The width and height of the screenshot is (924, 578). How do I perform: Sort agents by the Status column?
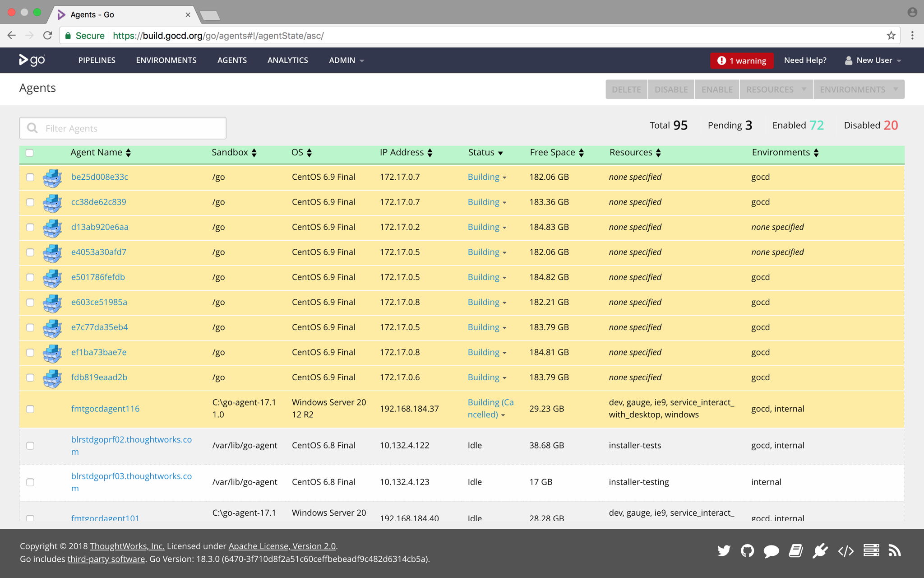[485, 153]
